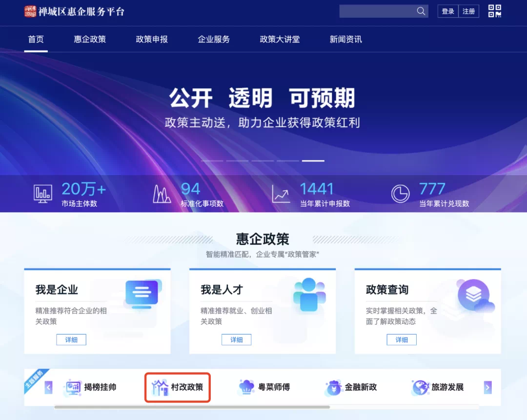The width and height of the screenshot is (527, 420).
Task: Open the 惠企政策 menu
Action: [90, 40]
